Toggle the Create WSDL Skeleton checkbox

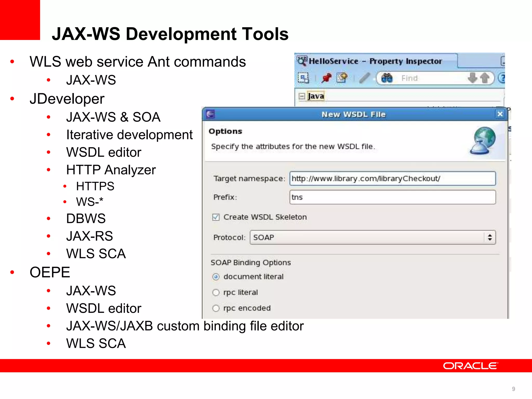click(x=216, y=217)
